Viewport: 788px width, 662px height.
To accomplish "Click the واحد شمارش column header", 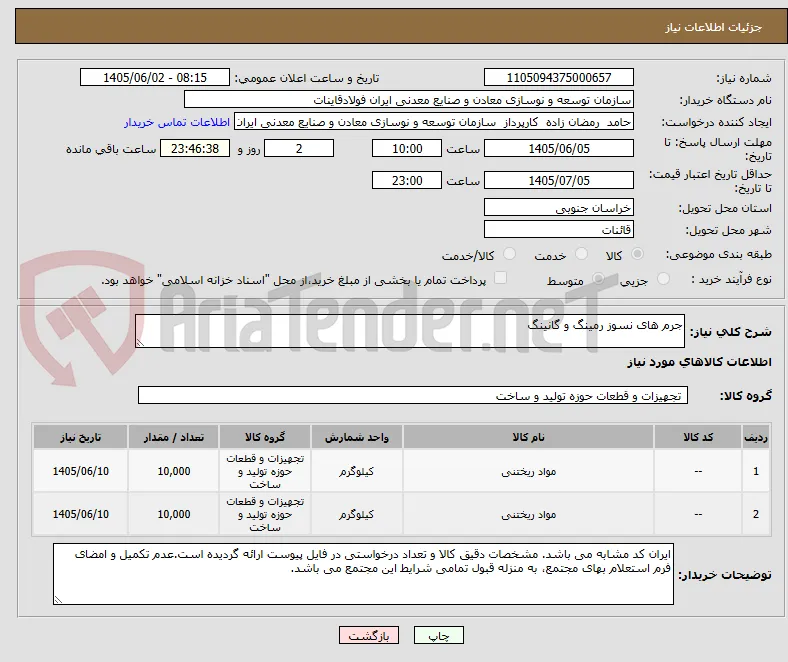I will [356, 437].
